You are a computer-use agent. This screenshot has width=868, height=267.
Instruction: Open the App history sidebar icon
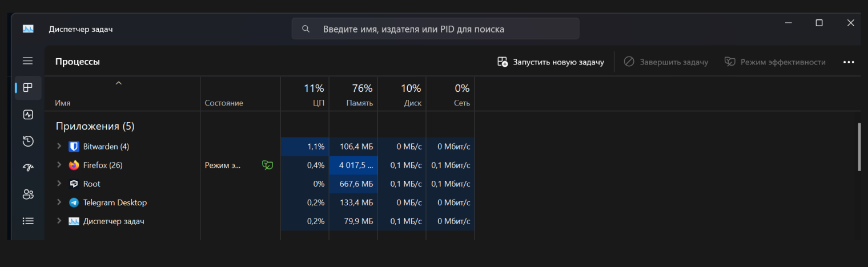[x=28, y=141]
